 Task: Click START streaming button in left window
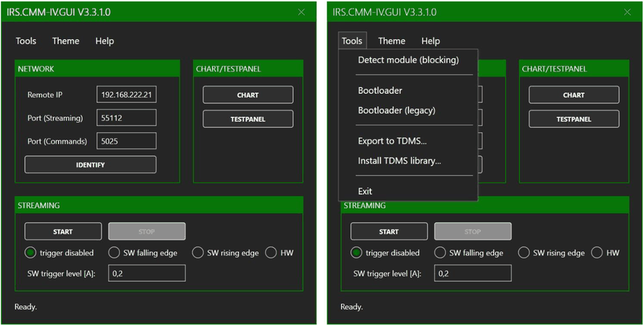click(x=63, y=232)
